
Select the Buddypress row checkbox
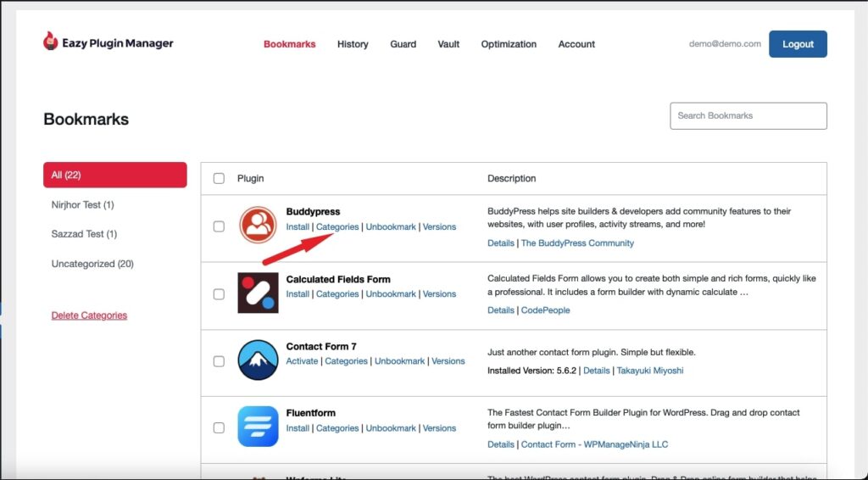click(x=220, y=226)
